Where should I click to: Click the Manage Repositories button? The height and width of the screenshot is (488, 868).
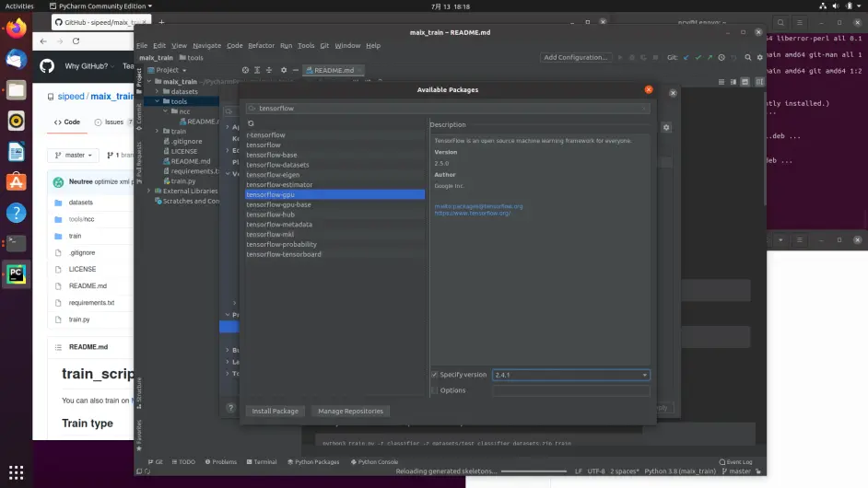coord(350,411)
